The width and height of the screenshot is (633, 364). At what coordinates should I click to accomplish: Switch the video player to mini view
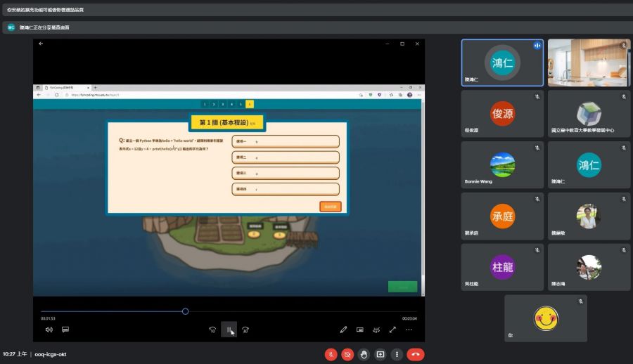pos(360,330)
